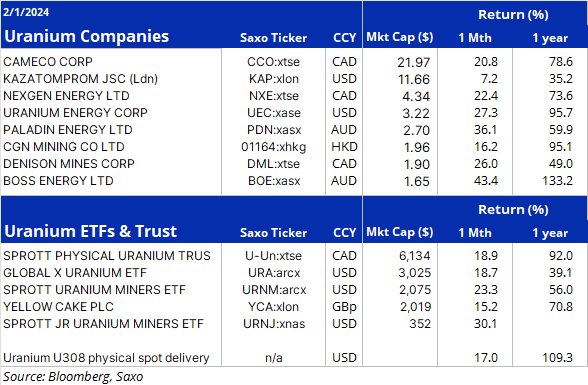Click the PDN:xasx ticker entry
Image resolution: width=588 pixels, height=385 pixels.
(x=274, y=130)
